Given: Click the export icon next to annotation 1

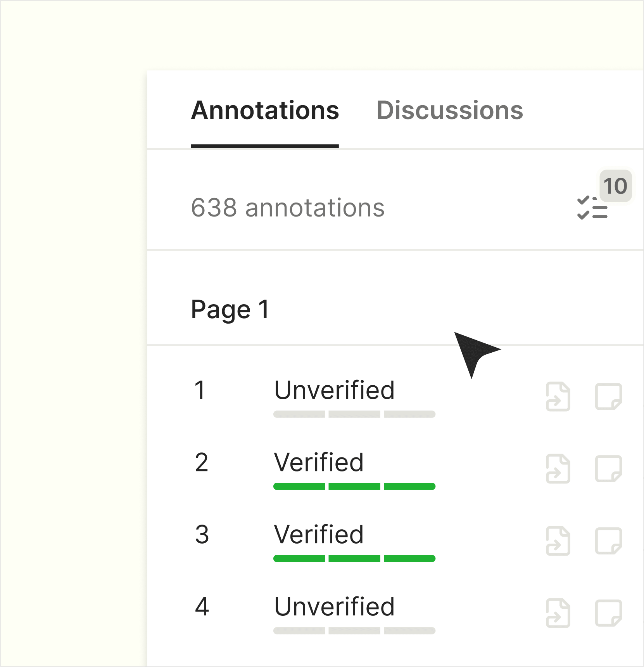Looking at the screenshot, I should tap(558, 396).
